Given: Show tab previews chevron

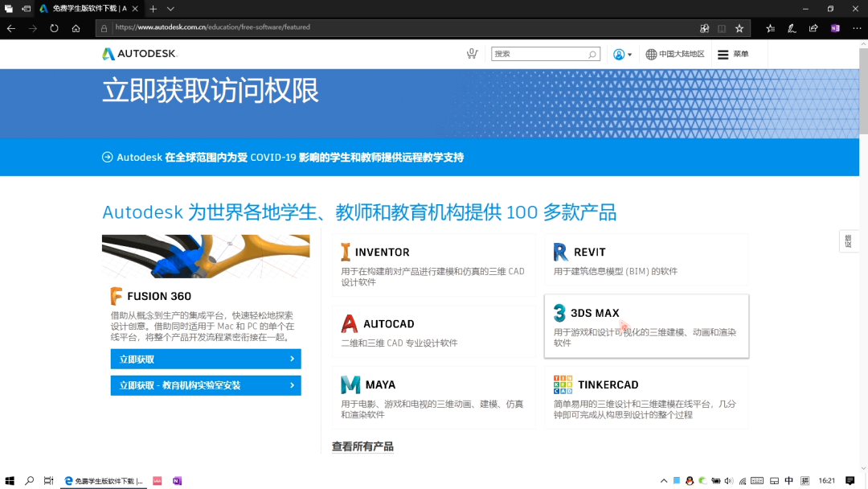Looking at the screenshot, I should (170, 9).
